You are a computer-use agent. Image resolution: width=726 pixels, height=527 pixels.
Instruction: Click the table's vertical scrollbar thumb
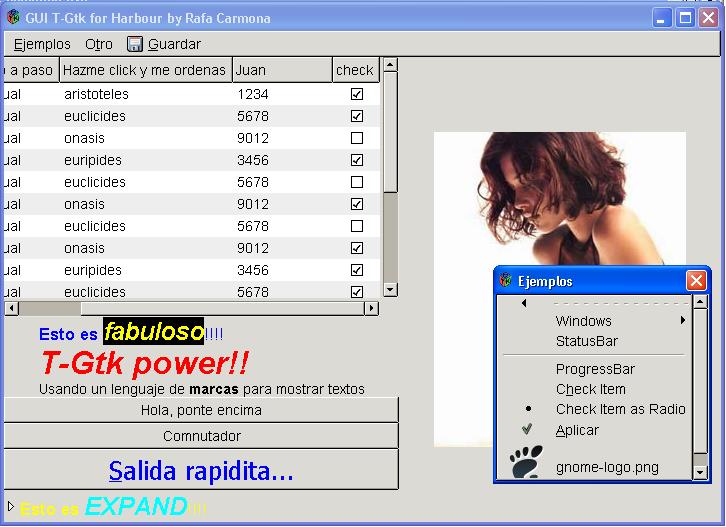(390, 132)
